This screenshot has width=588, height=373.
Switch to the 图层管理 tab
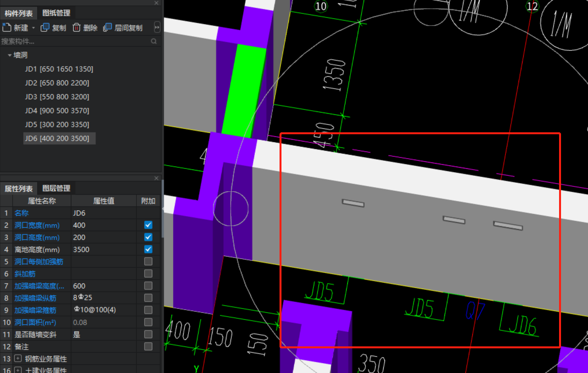(x=56, y=188)
